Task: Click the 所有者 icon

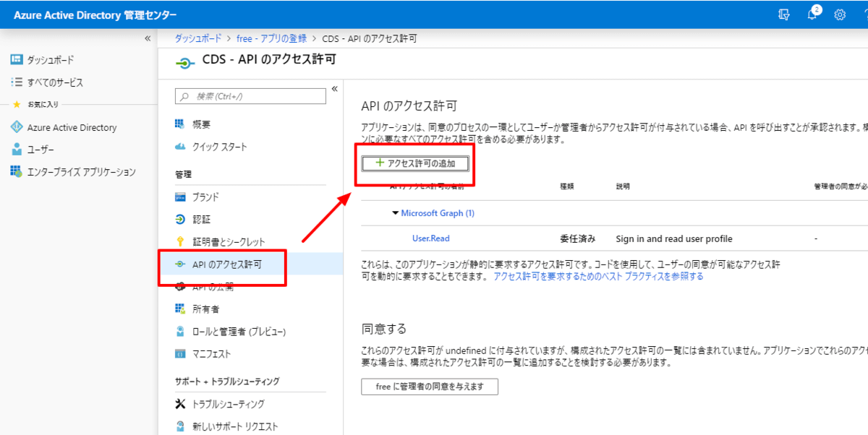Action: [180, 309]
